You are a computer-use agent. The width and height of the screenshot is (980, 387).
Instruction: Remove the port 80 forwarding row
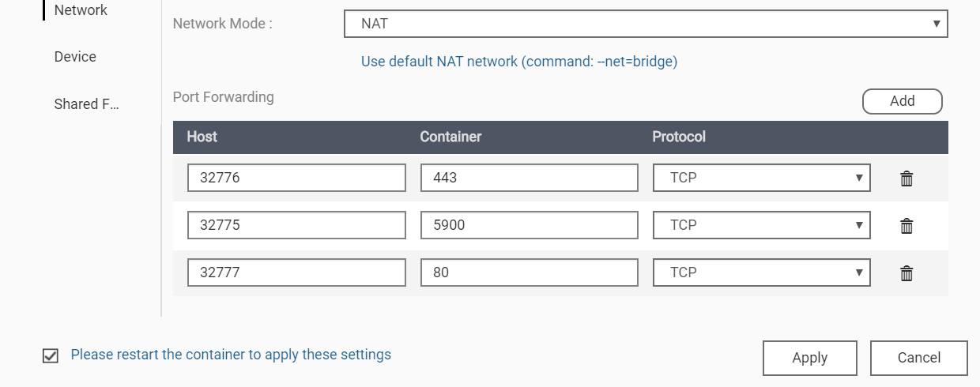coord(906,273)
